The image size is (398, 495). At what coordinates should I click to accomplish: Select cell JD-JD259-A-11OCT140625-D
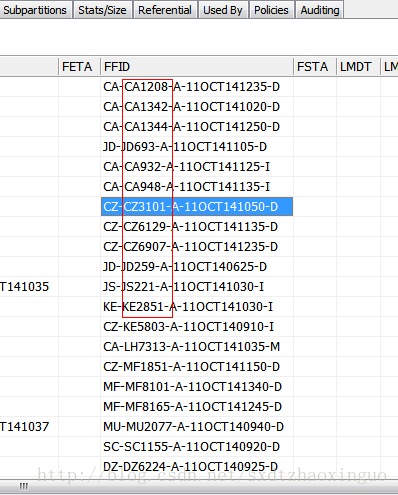pyautogui.click(x=197, y=267)
